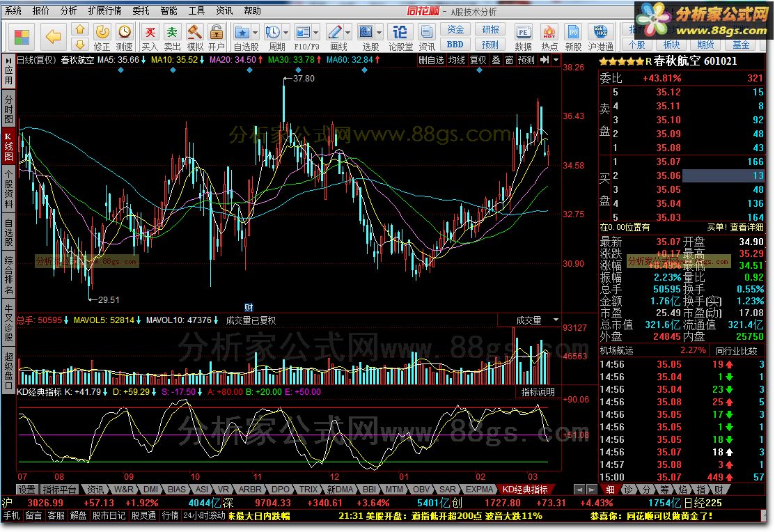Open the 热点 hot spots flame icon

[549, 38]
